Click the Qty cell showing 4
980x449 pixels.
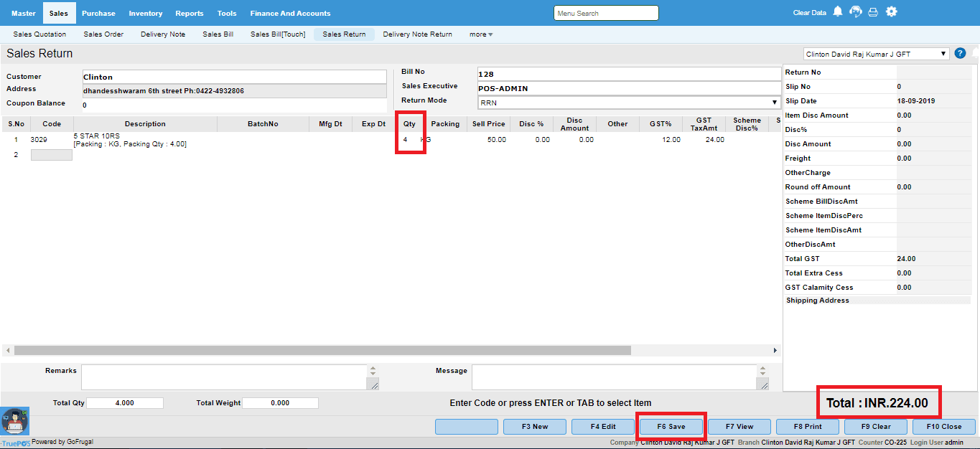[x=406, y=140]
